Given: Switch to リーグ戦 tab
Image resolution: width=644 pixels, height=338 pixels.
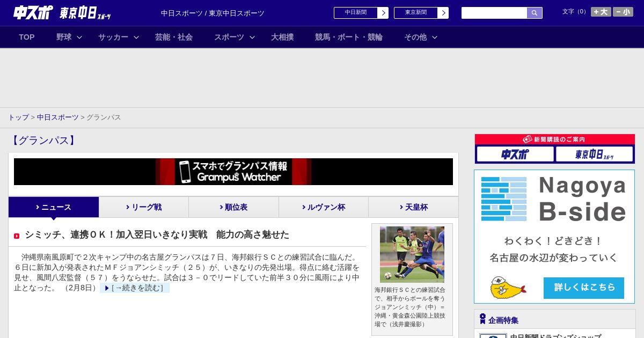Looking at the screenshot, I should (x=144, y=207).
